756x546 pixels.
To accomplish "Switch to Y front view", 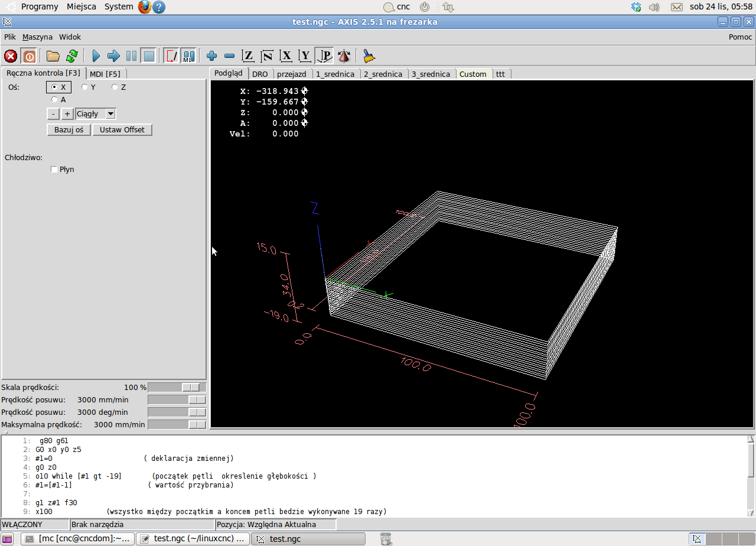I will 305,56.
